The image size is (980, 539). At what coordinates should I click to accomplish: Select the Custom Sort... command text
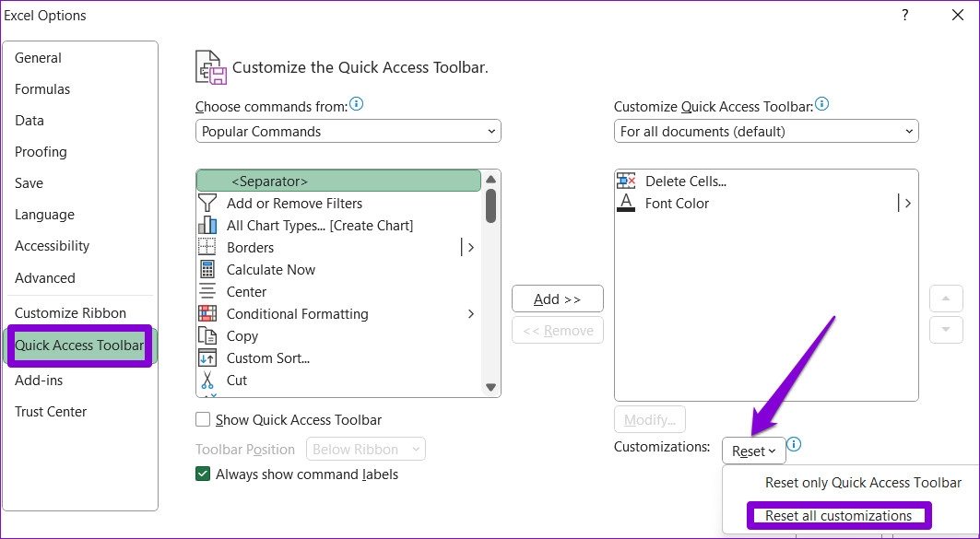pyautogui.click(x=268, y=357)
